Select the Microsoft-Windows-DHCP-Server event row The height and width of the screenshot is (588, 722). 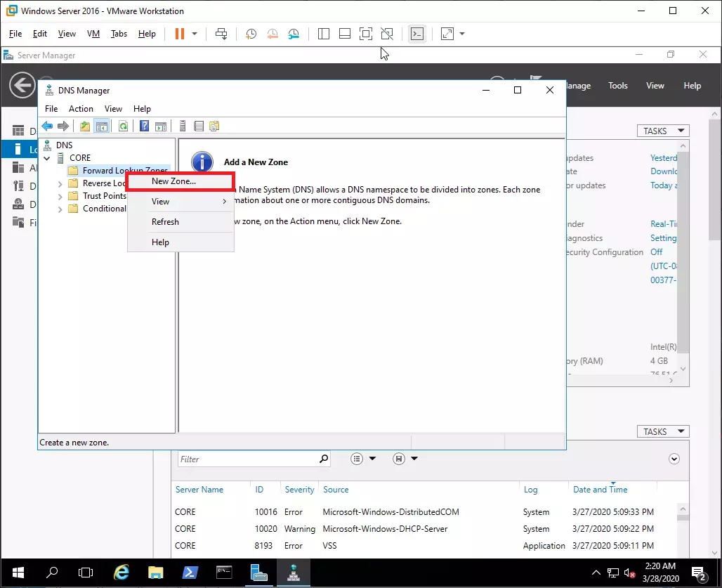(426, 529)
